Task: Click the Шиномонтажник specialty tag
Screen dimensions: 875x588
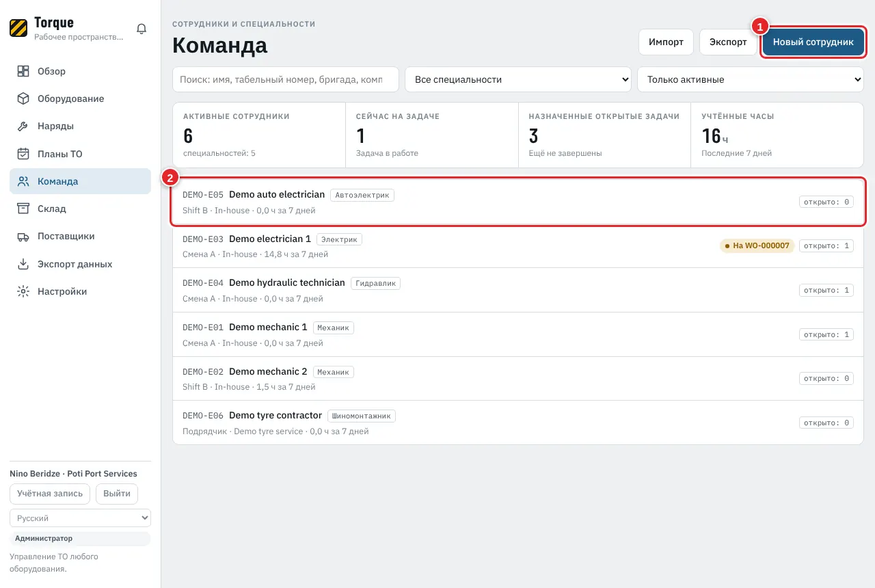Action: click(x=362, y=416)
